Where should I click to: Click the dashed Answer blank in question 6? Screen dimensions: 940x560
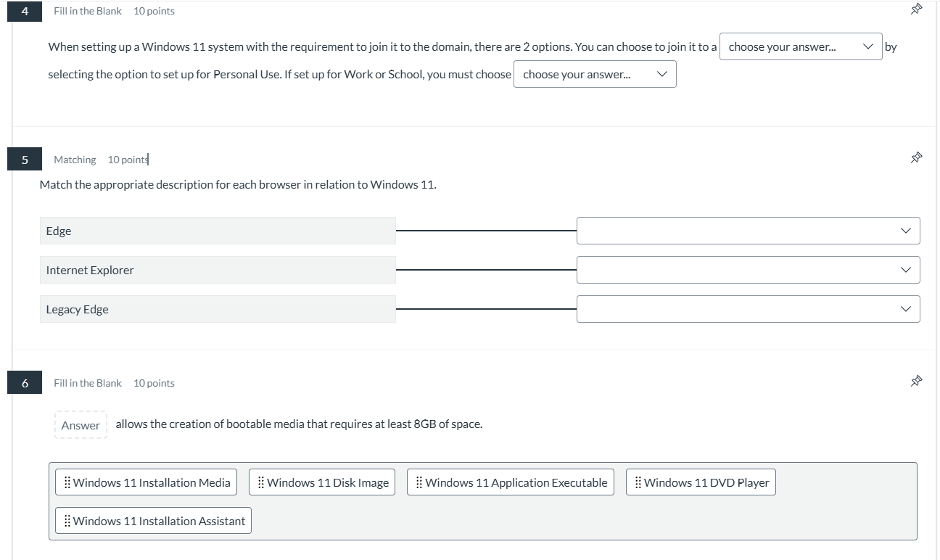(x=81, y=425)
